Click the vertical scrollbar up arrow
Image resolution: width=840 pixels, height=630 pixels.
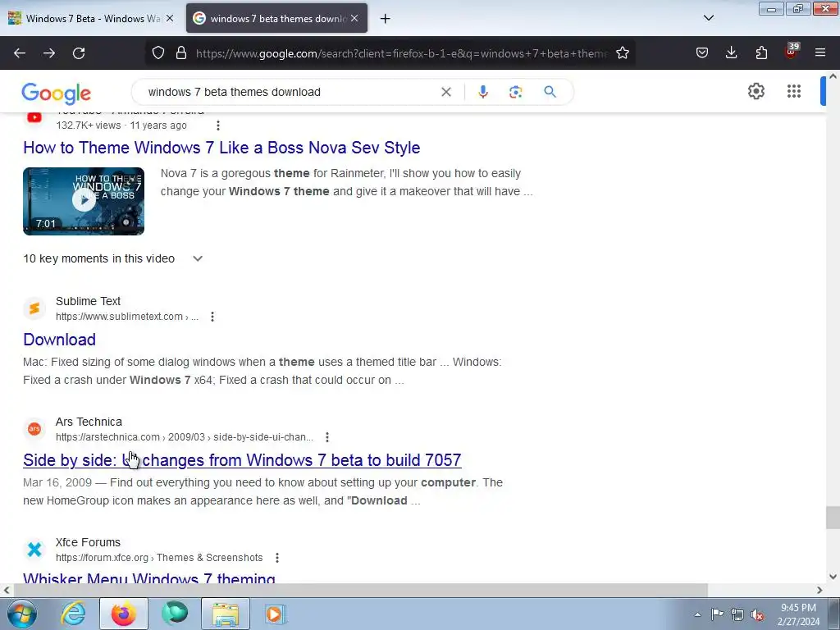pyautogui.click(x=833, y=76)
